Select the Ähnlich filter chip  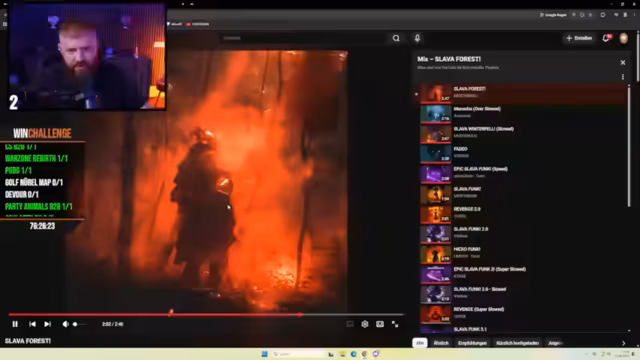441,343
